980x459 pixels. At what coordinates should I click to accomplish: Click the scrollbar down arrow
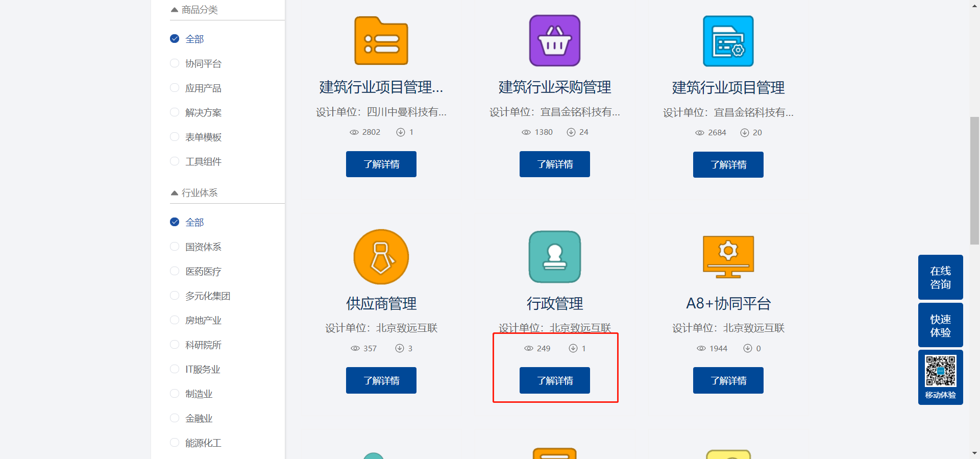point(974,453)
